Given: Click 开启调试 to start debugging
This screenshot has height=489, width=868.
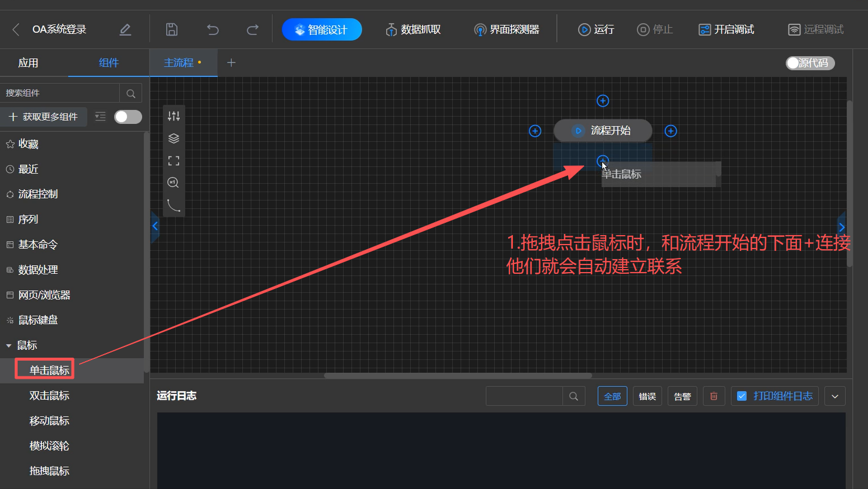Looking at the screenshot, I should tap(726, 29).
